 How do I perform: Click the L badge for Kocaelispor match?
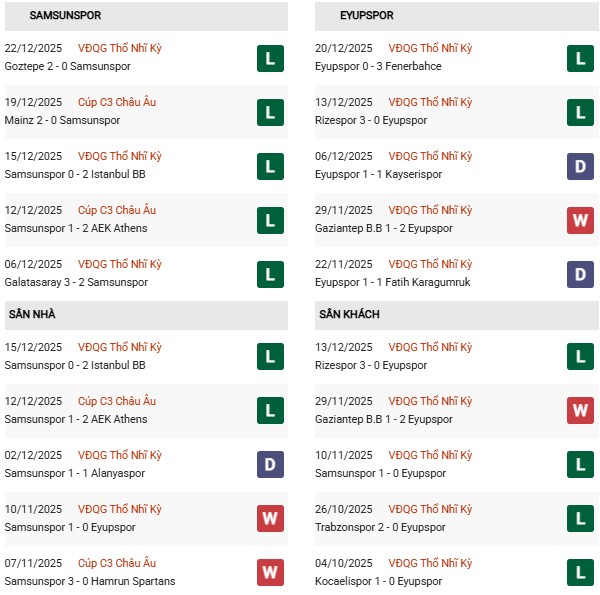(x=581, y=573)
